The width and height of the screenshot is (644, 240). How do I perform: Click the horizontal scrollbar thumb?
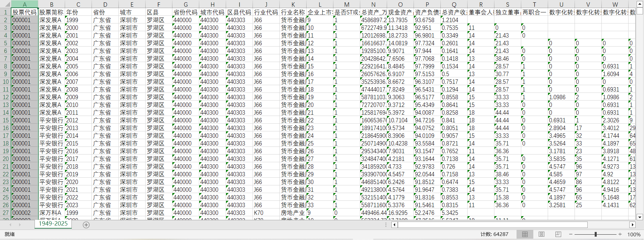point(492,225)
